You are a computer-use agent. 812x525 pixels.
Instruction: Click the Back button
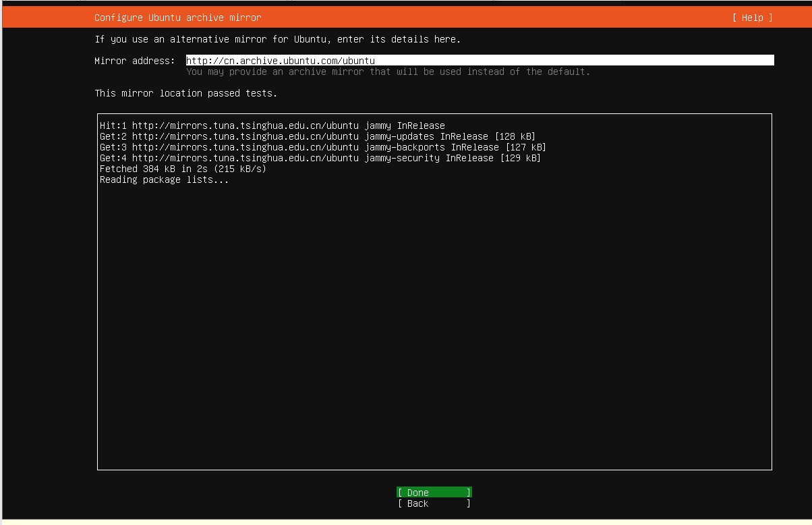tap(434, 503)
